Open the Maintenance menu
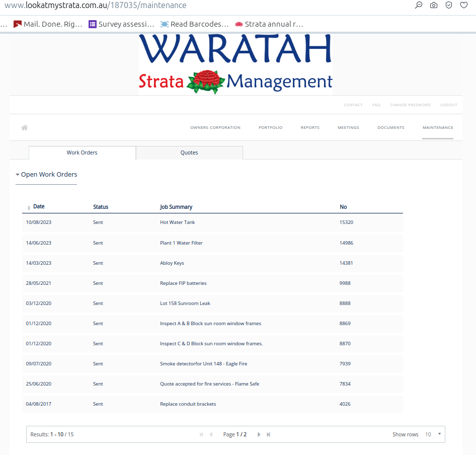476x455 pixels. pyautogui.click(x=438, y=127)
